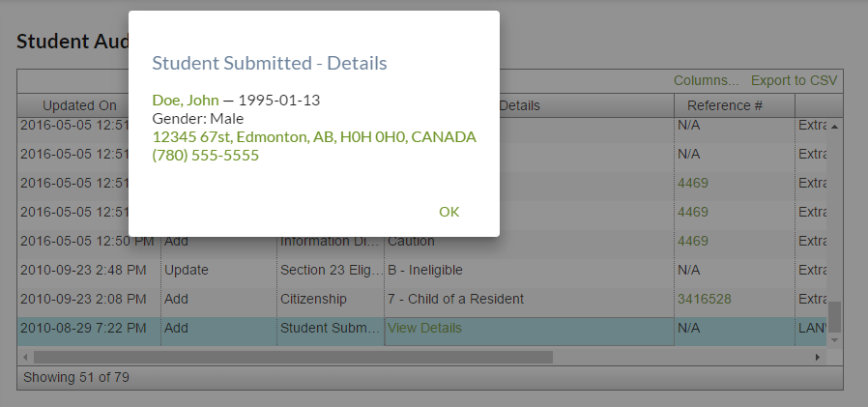This screenshot has height=407, width=868.
Task: Open the Columns... chooser
Action: coord(706,80)
